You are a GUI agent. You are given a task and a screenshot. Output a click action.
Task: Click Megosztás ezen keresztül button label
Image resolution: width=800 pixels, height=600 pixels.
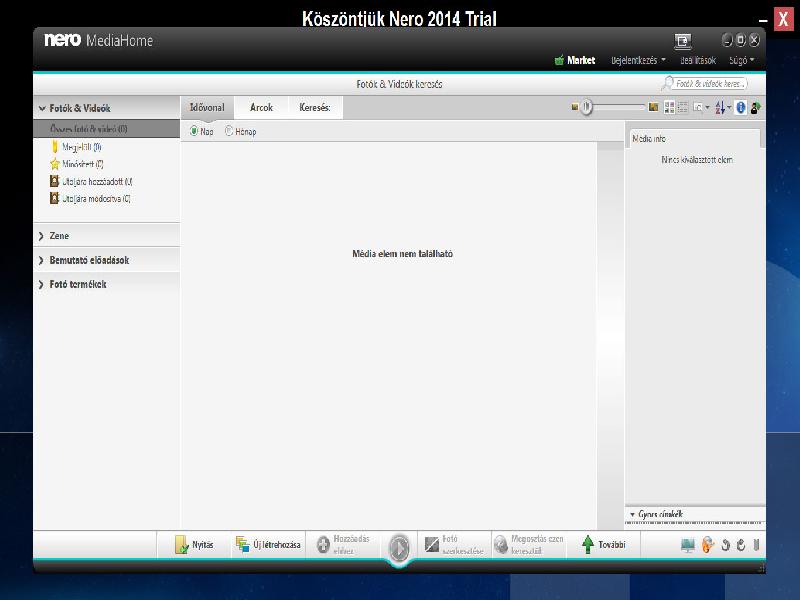(537, 545)
